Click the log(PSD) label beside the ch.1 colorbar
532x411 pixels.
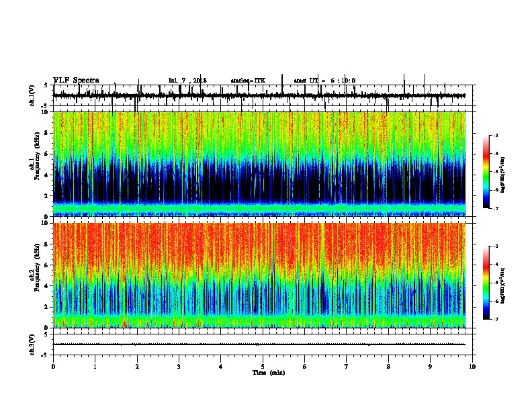[503, 175]
